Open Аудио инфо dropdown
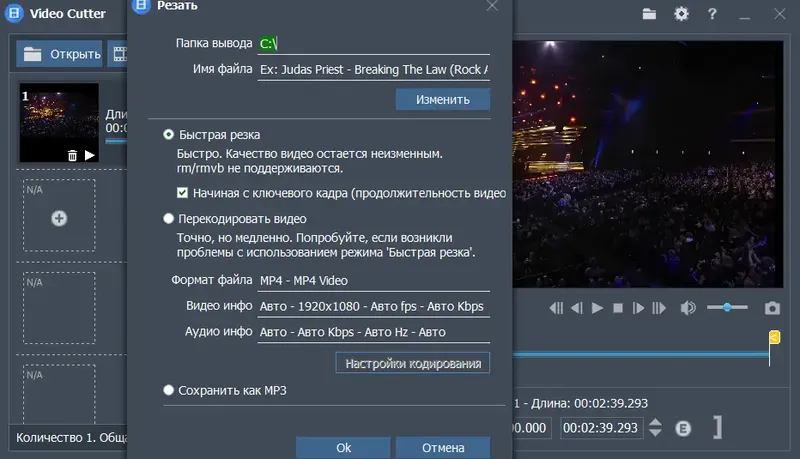Screen dimensions: 800x459 pos(373,332)
